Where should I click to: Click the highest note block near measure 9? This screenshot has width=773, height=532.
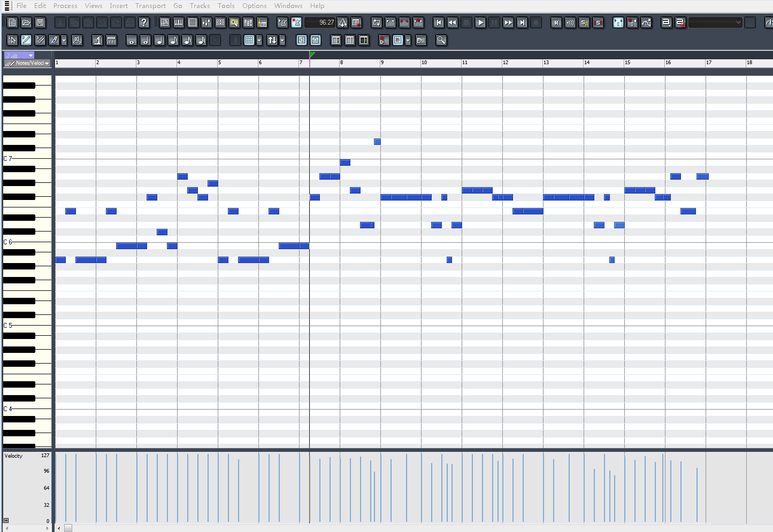(x=377, y=142)
